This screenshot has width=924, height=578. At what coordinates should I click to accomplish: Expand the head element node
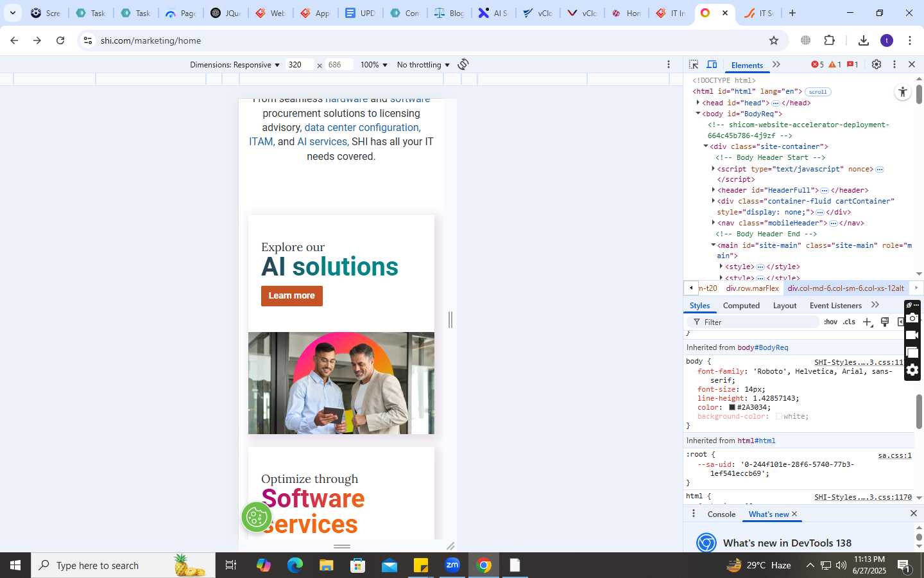(x=698, y=103)
